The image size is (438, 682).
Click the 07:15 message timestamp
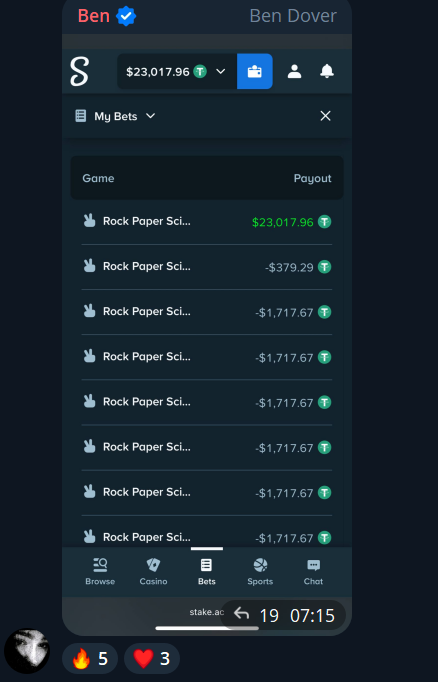312,615
